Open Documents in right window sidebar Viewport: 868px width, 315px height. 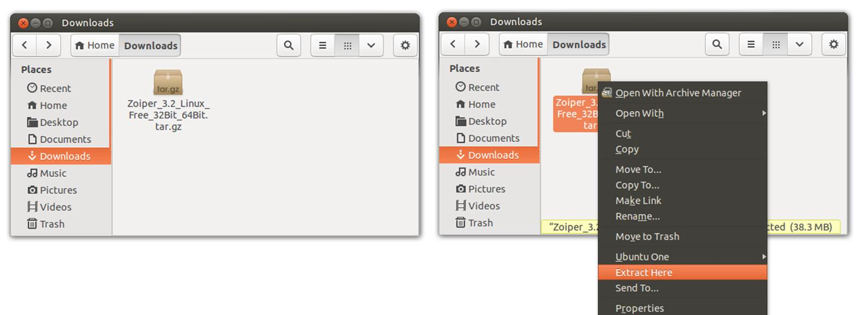click(x=489, y=138)
